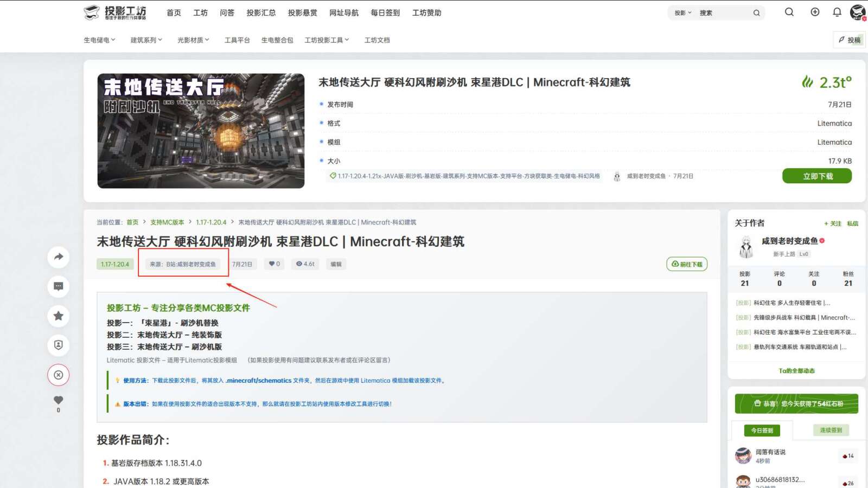Open comments via chat bubble sidebar icon
The image size is (868, 488).
(x=59, y=286)
